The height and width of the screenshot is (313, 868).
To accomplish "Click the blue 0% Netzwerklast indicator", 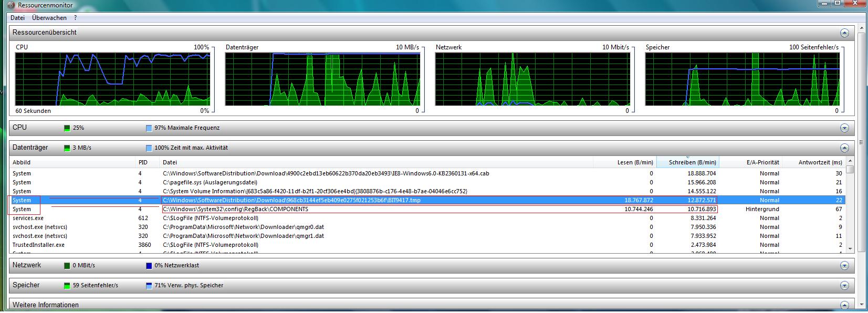I will pos(149,266).
